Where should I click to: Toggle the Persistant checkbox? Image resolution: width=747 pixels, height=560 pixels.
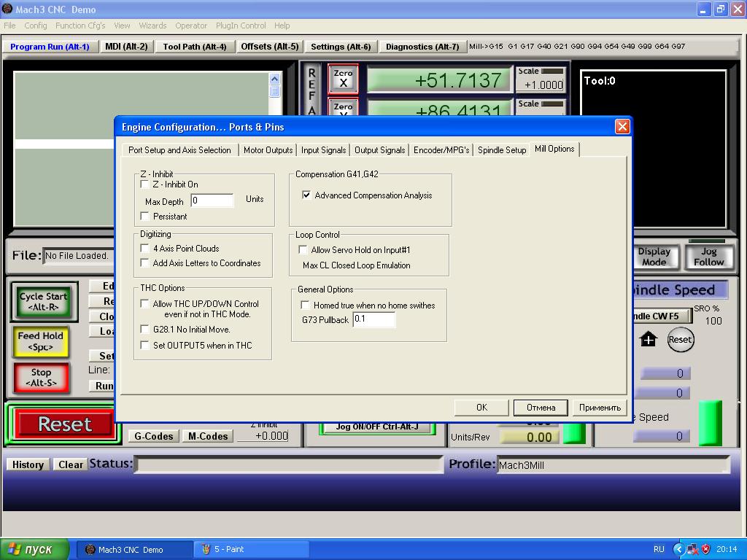tap(145, 216)
